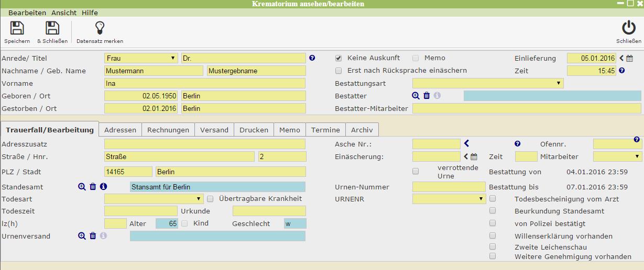Uncheck the Keine Auskunft checkbox
644x270 pixels.
339,58
